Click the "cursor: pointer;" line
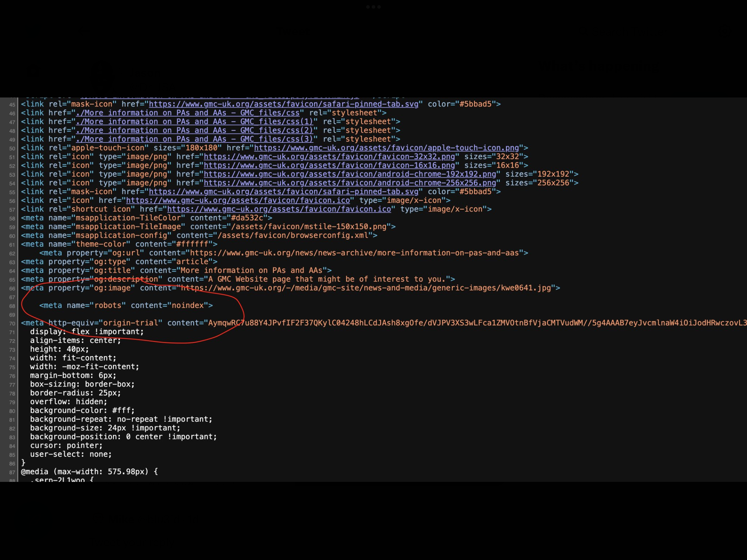This screenshot has height=560, width=747. (x=66, y=446)
